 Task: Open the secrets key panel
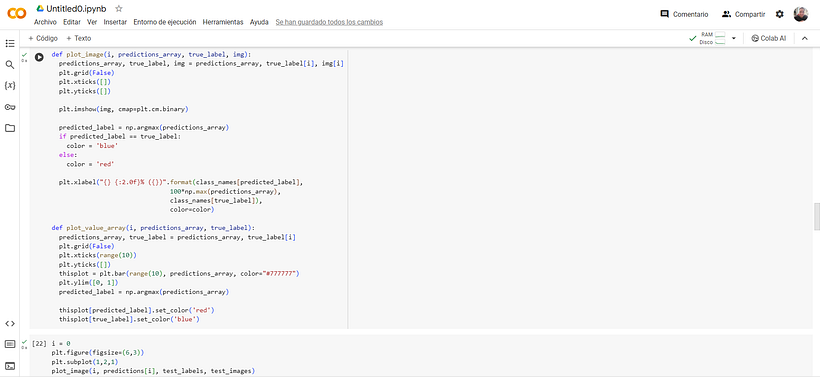pos(10,107)
